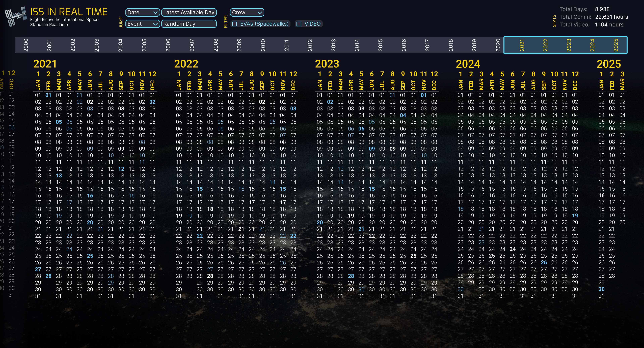The image size is (644, 348).
Task: Select February 2, 2023 date
Action: click(x=330, y=102)
